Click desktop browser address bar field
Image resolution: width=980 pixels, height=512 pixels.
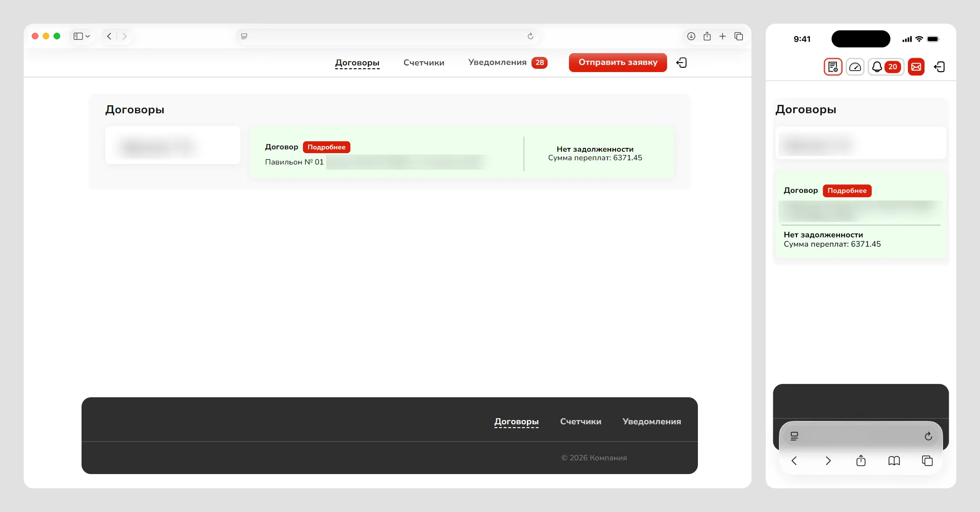(x=386, y=36)
